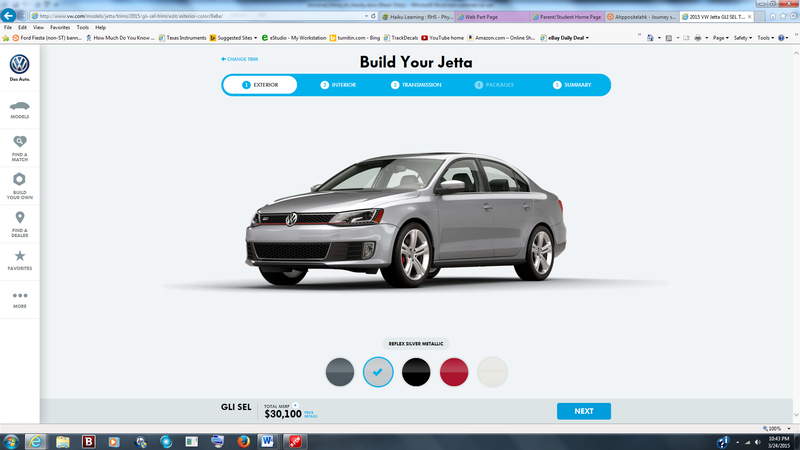Screen dimensions: 800x450
Task: Open the Tools menu in the menu bar
Action: tap(83, 28)
